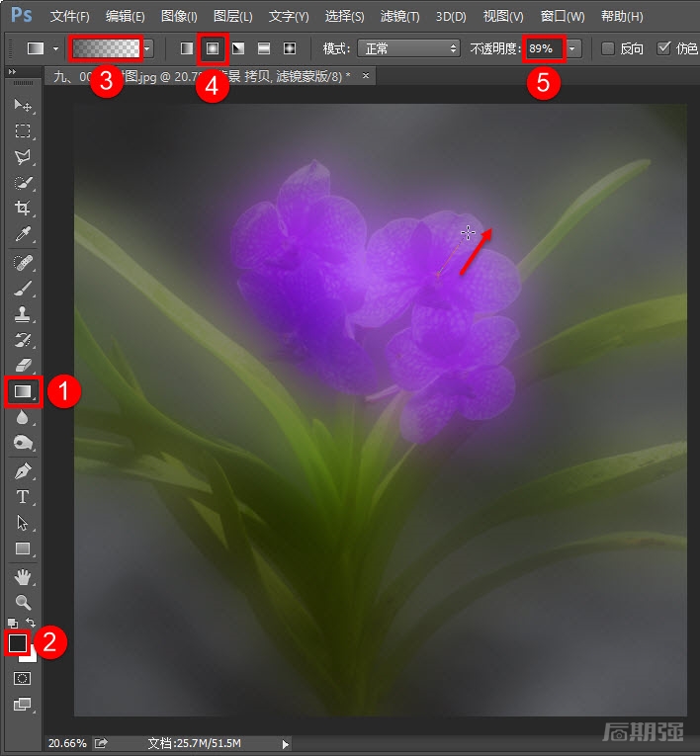The height and width of the screenshot is (756, 700).
Task: Choose reflected gradient style
Action: pyautogui.click(x=264, y=48)
